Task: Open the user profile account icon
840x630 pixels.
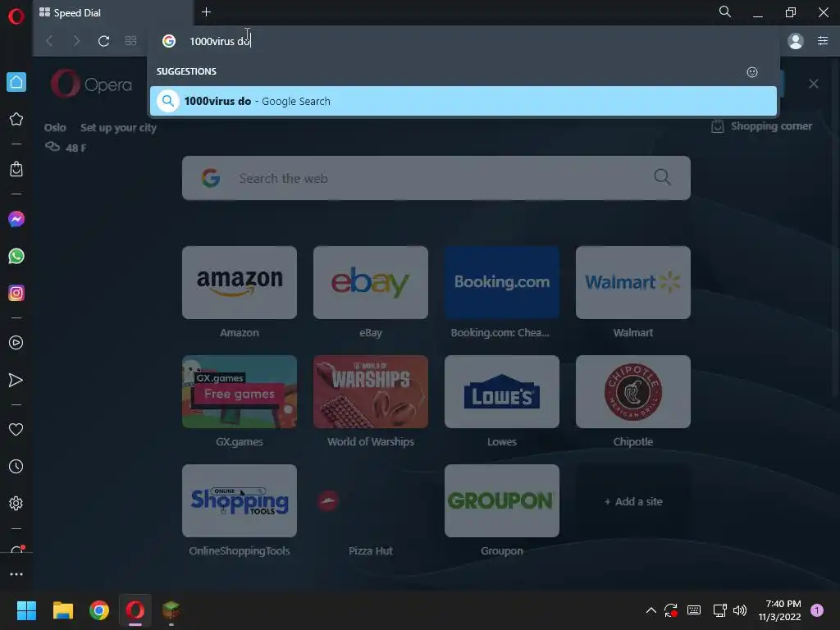Action: (796, 41)
